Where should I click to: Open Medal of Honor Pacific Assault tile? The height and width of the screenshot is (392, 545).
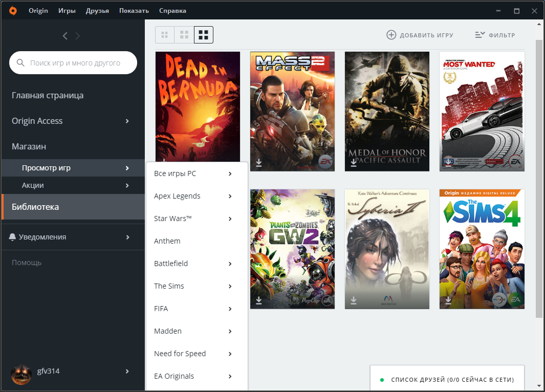point(387,112)
